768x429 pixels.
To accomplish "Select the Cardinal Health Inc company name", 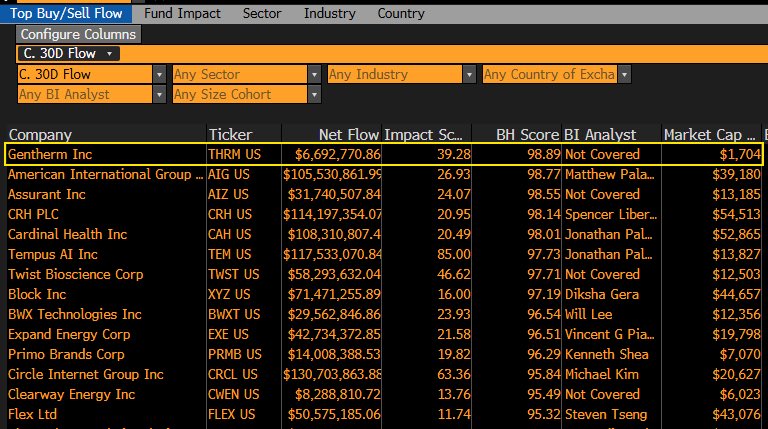I will (68, 235).
